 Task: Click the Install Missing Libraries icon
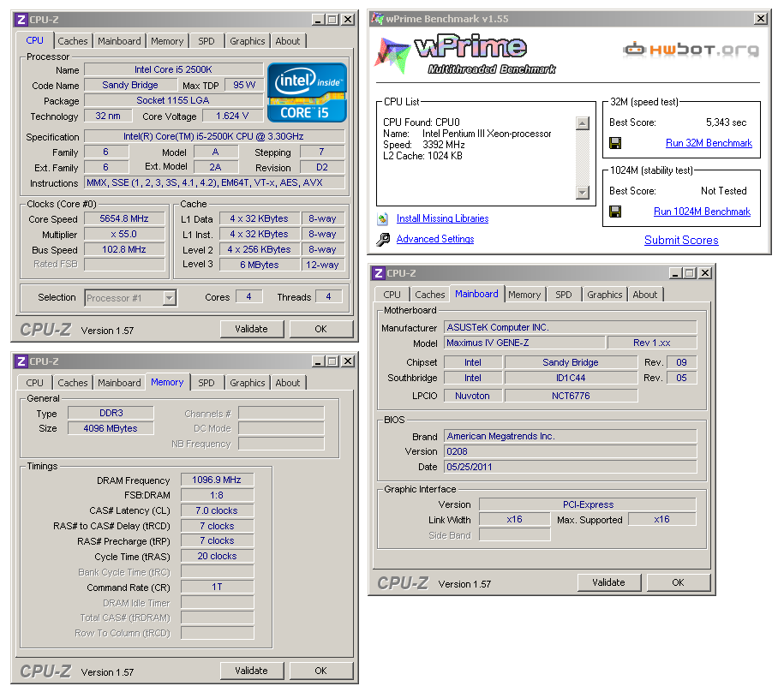(383, 218)
